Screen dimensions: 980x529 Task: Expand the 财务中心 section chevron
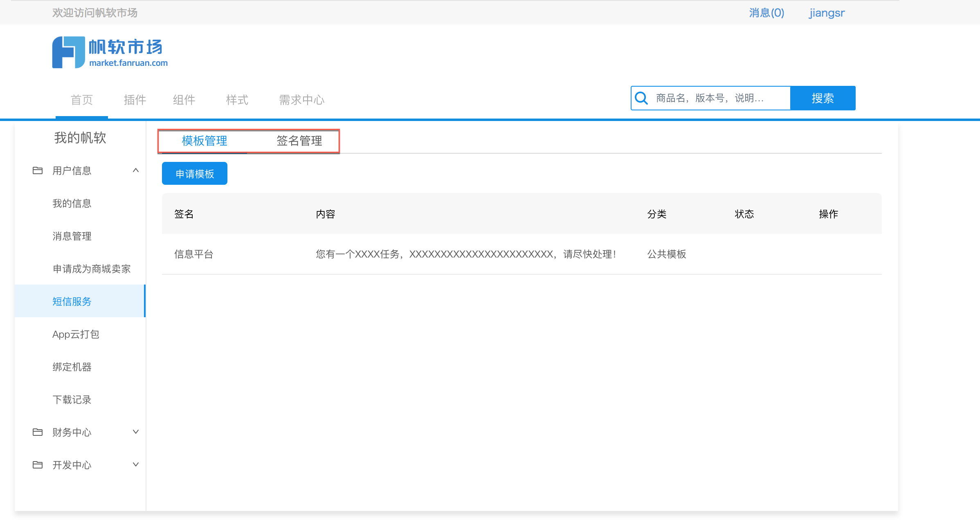coord(136,432)
